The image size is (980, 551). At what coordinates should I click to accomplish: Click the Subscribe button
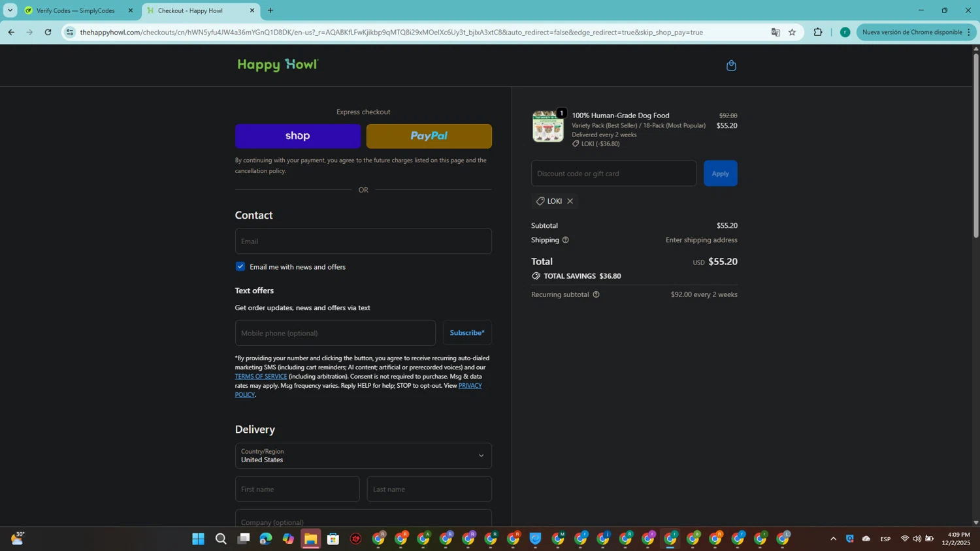coord(467,333)
